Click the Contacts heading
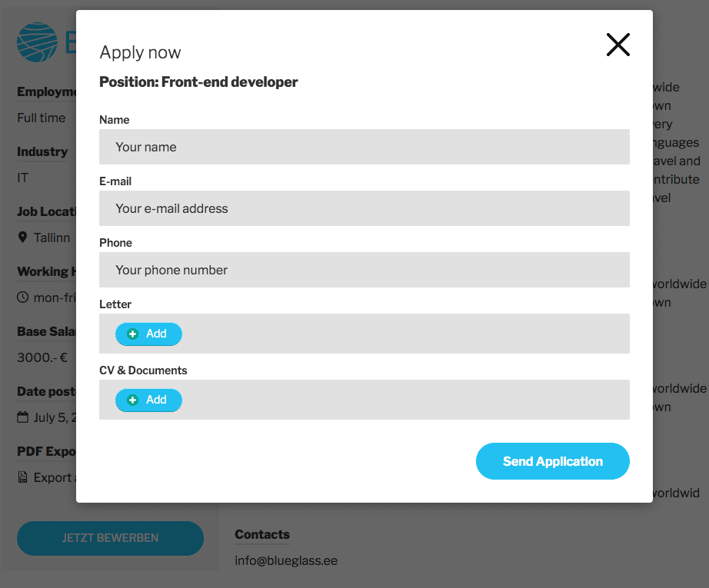709x588 pixels. click(262, 534)
